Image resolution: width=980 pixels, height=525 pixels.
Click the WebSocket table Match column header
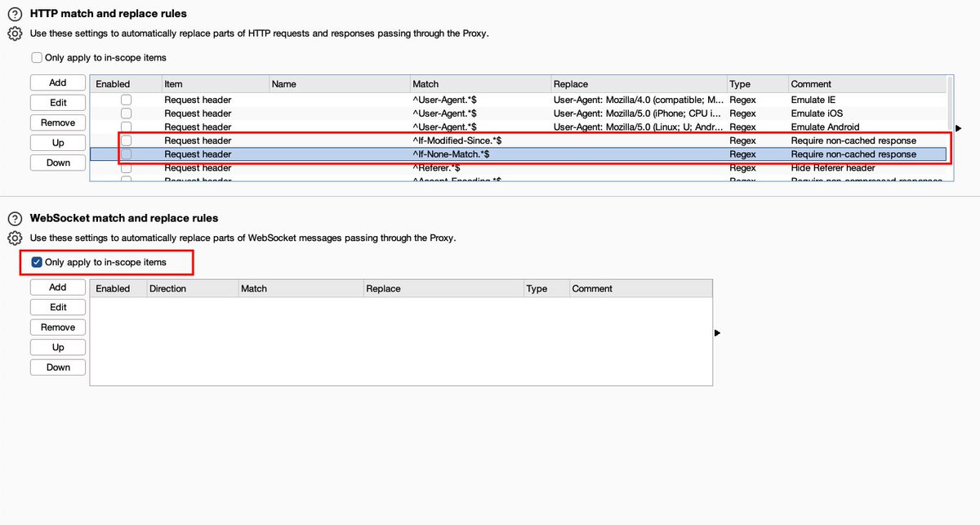[x=299, y=288]
